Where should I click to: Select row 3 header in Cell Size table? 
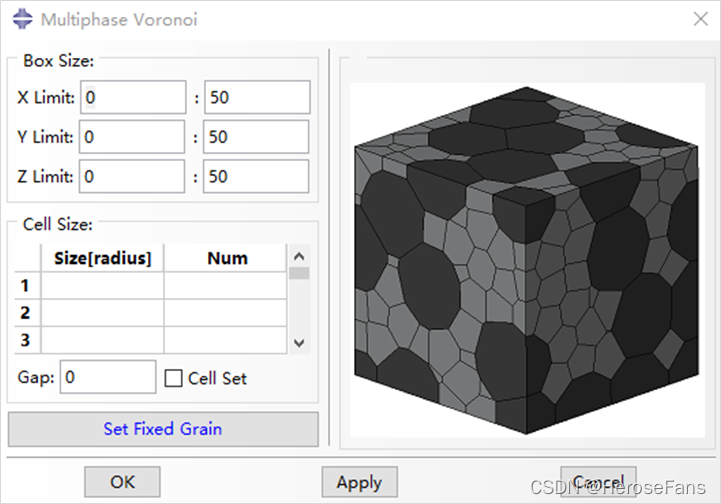(x=27, y=340)
